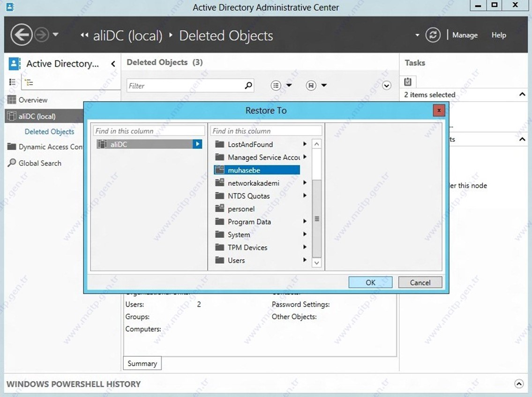Expand the Program Data arrow
This screenshot has height=397, width=532.
tap(305, 221)
